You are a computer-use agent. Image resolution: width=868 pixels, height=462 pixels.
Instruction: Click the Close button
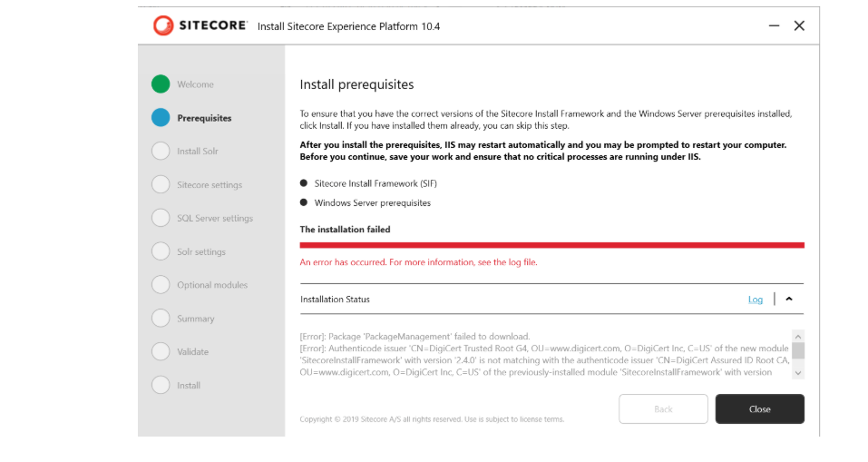click(x=759, y=408)
